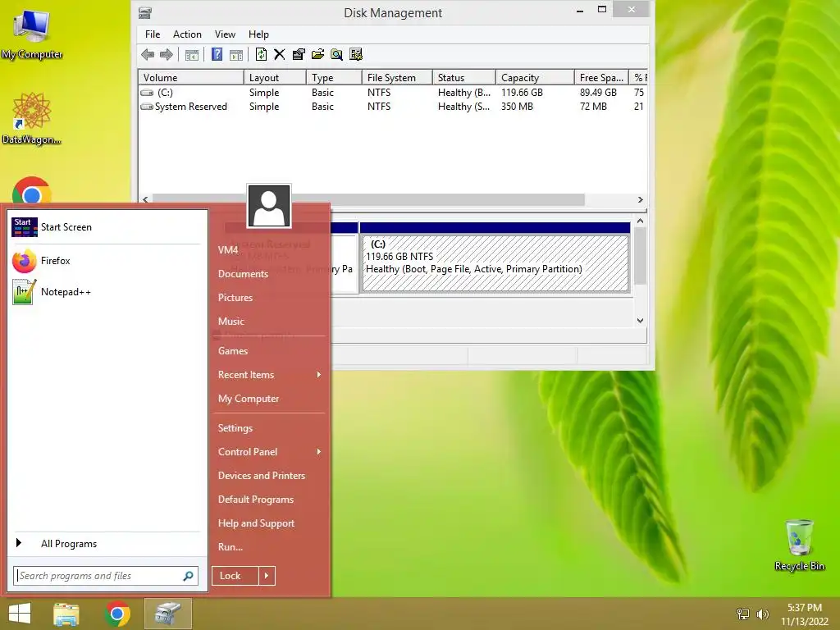
Task: Select the (C:) partition in graphical view
Action: coord(495,263)
